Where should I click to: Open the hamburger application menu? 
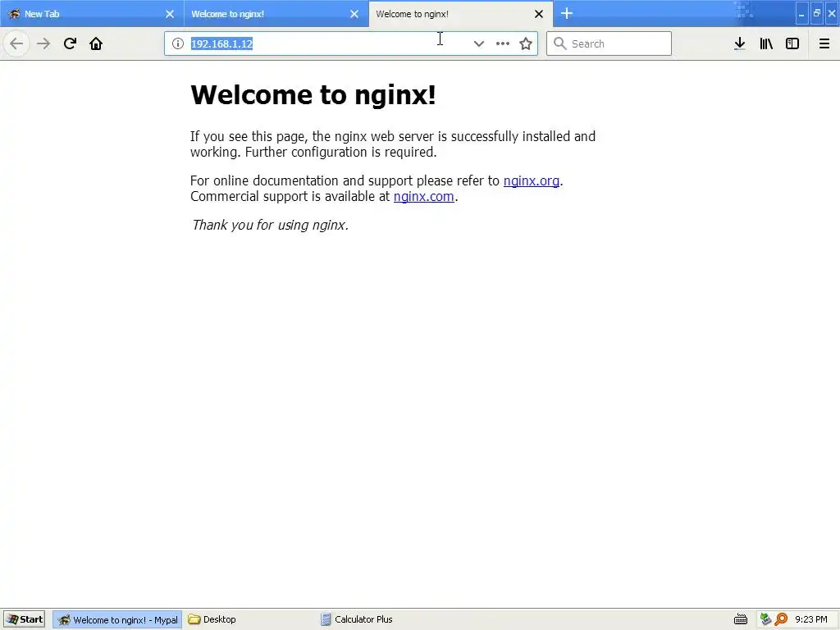[824, 43]
